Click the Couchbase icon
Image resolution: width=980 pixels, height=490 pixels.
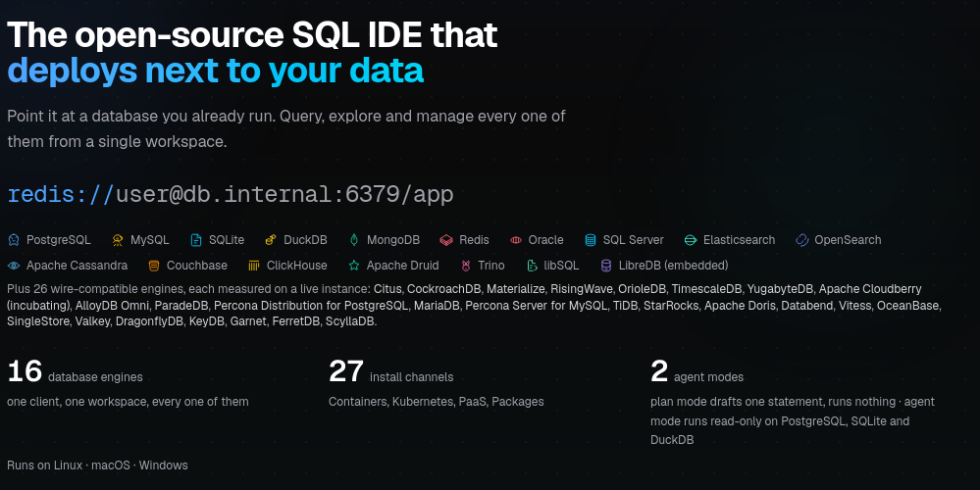(x=154, y=266)
